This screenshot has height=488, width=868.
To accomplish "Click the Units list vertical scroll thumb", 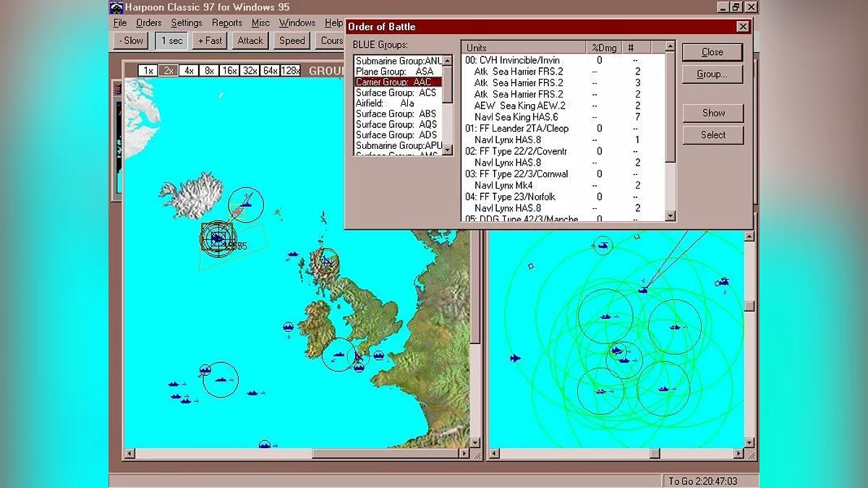I will [x=670, y=108].
